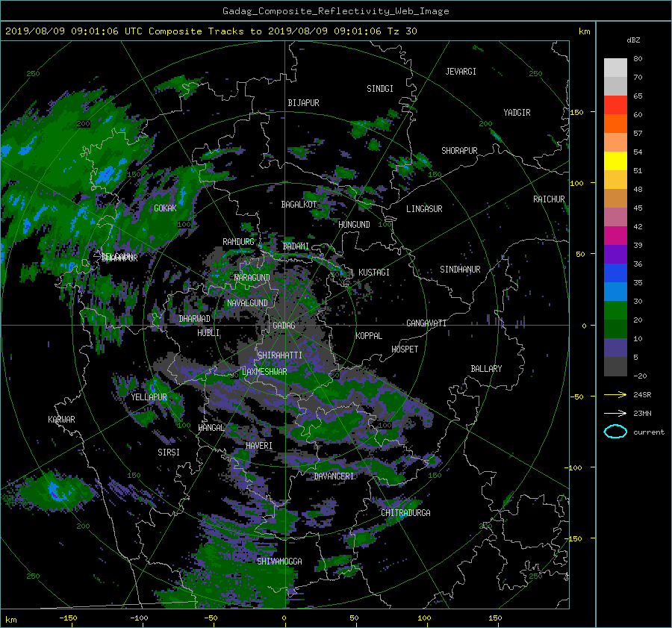Click the Gadag Composite Reflectivity title text
This screenshot has height=628, width=672.
[x=335, y=11]
